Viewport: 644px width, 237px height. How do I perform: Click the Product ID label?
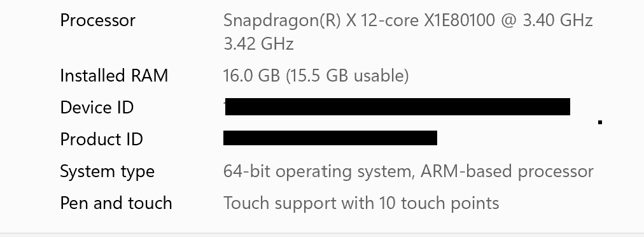coord(101,139)
